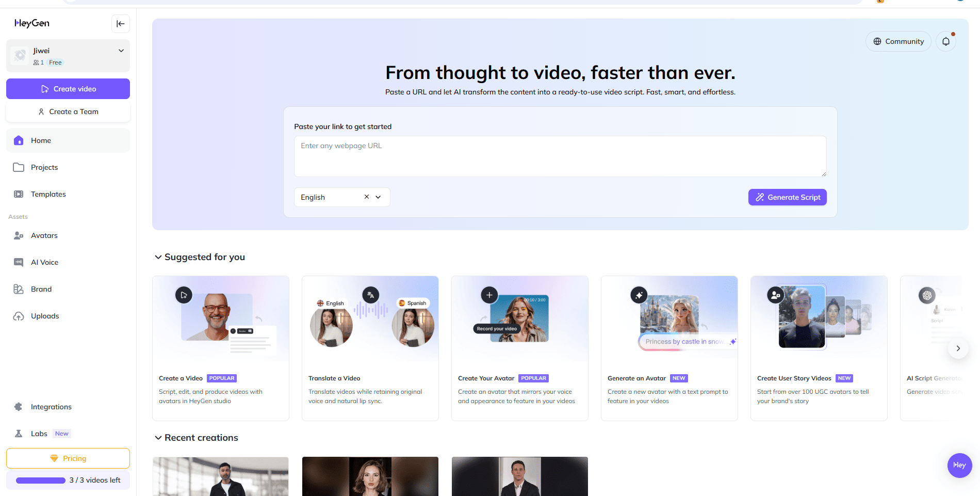Click the HeyGen logo
The height and width of the screenshot is (496, 980).
tap(32, 23)
